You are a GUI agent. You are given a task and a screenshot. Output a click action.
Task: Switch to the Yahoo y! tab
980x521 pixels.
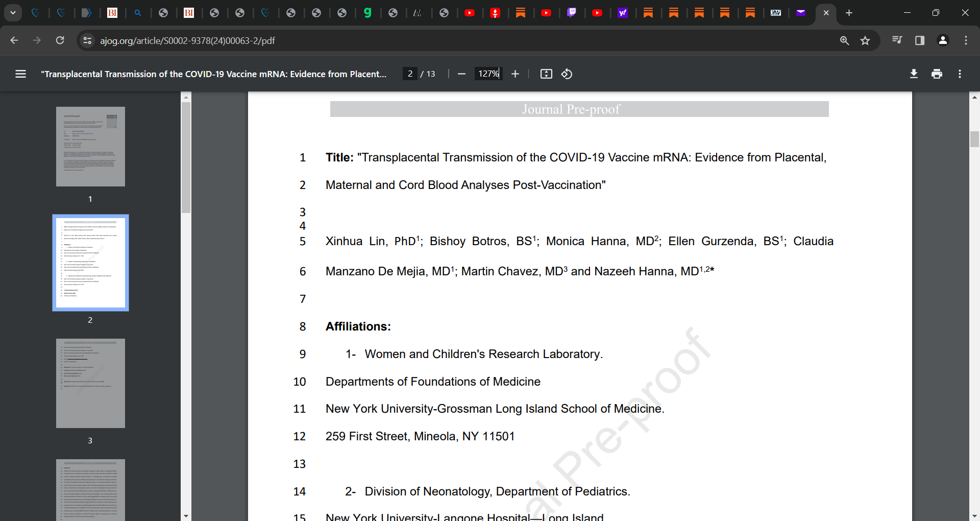[623, 13]
